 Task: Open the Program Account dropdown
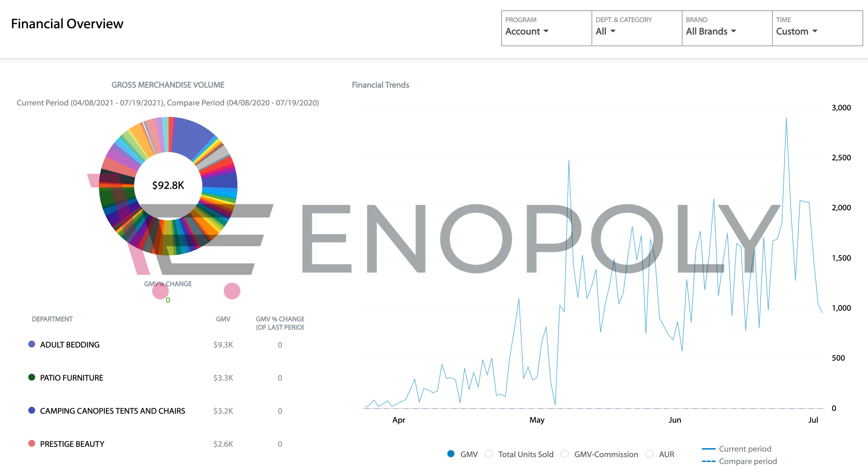pyautogui.click(x=546, y=28)
